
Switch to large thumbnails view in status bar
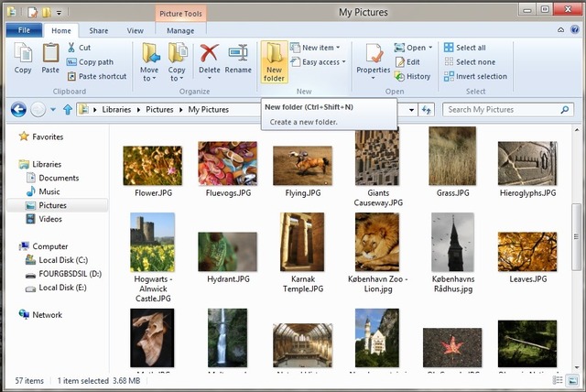click(572, 380)
